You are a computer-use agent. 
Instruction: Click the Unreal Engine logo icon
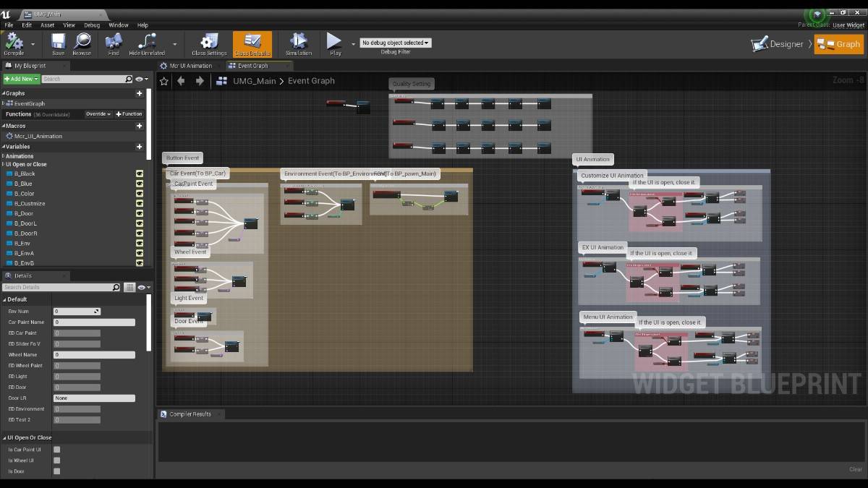pos(7,14)
